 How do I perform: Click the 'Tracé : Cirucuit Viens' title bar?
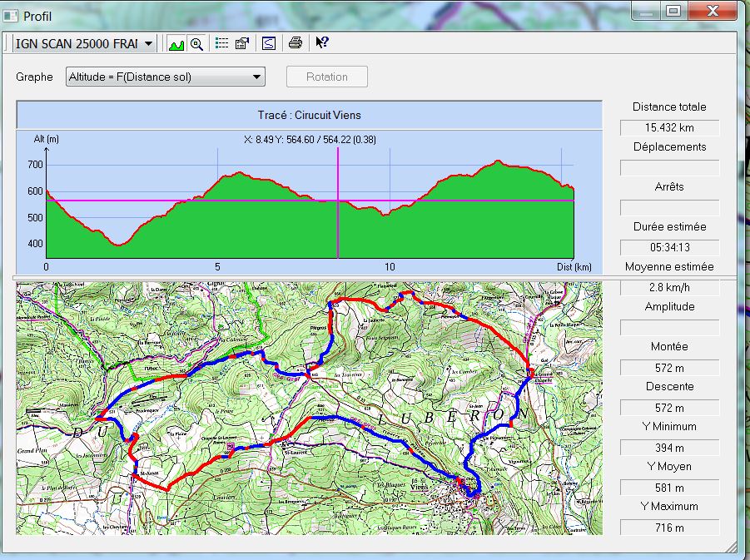point(309,116)
